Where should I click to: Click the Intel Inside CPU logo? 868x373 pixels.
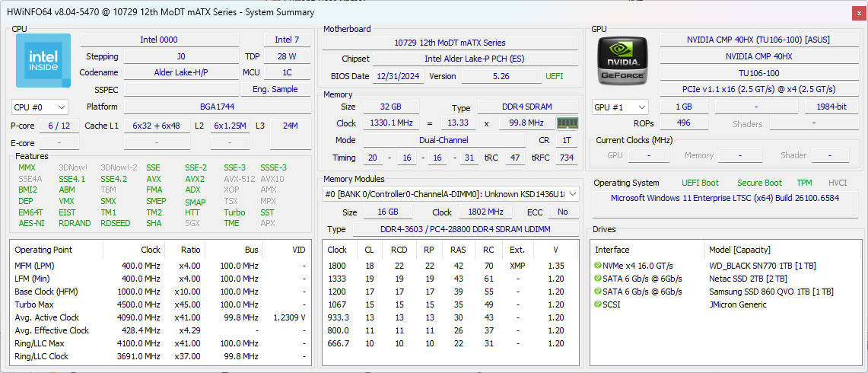43,60
